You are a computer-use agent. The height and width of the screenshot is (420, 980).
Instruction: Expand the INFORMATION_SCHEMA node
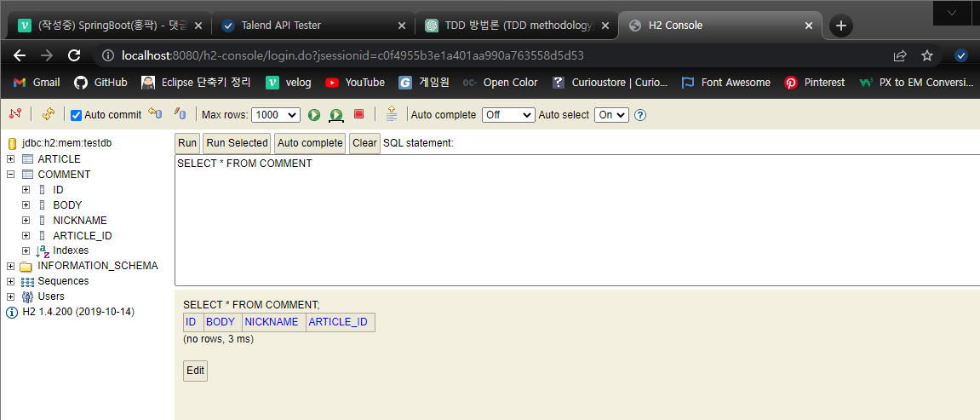pos(10,267)
